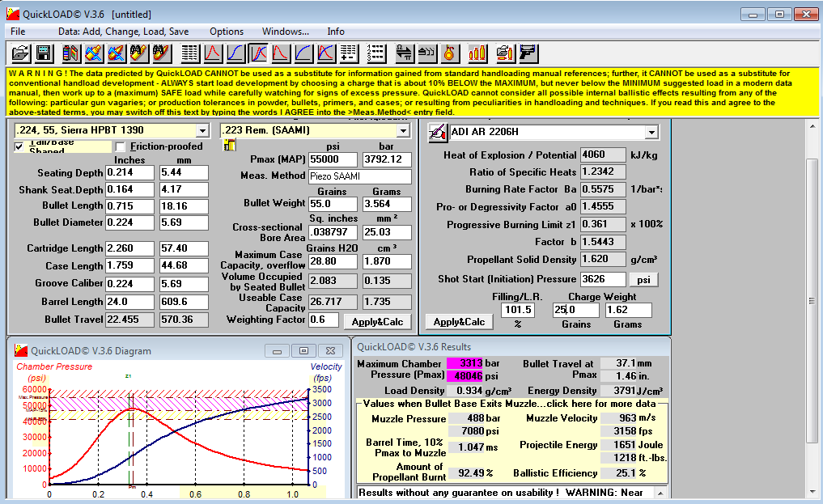
Task: Click the Pmax (MAP) psi field
Action: pyautogui.click(x=333, y=159)
